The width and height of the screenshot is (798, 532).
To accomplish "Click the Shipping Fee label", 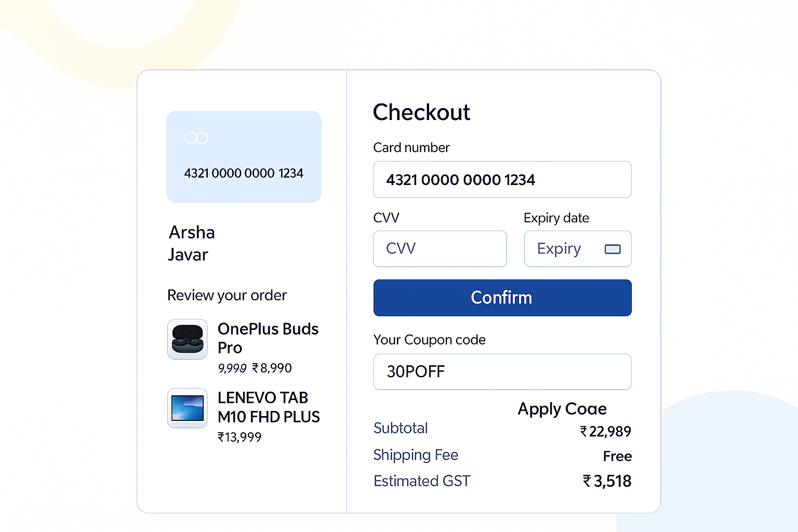I will click(416, 455).
